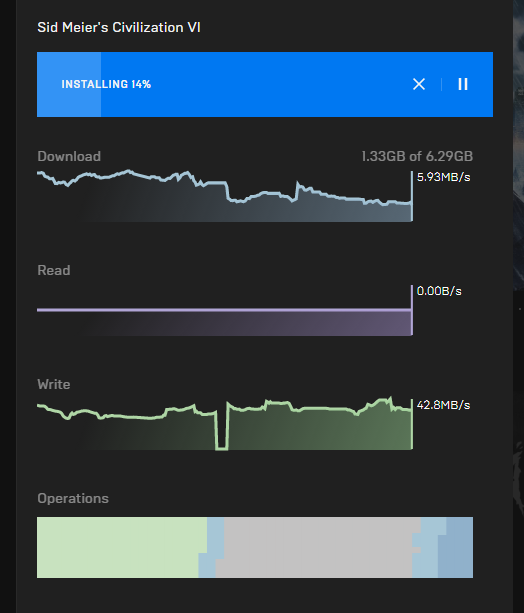Click the purple read speed graph
524x613 pixels.
[225, 311]
